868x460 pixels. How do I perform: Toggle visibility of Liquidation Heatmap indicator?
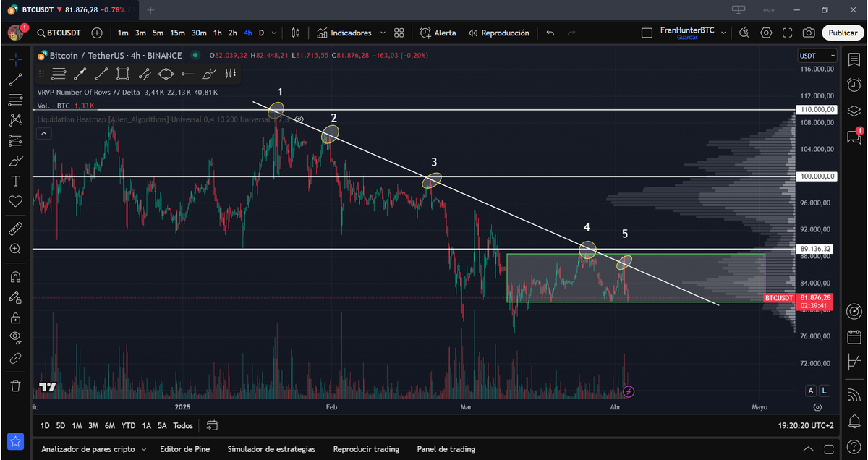[300, 118]
